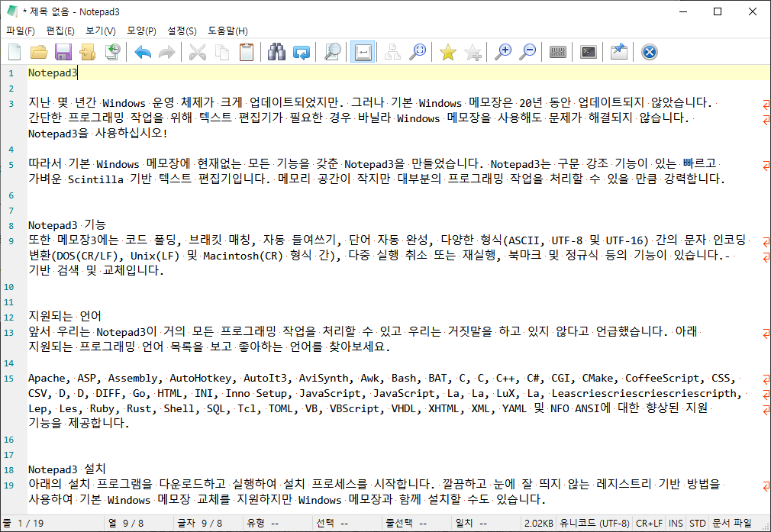Open the 설정(S) menu
The image size is (771, 532).
(x=182, y=31)
